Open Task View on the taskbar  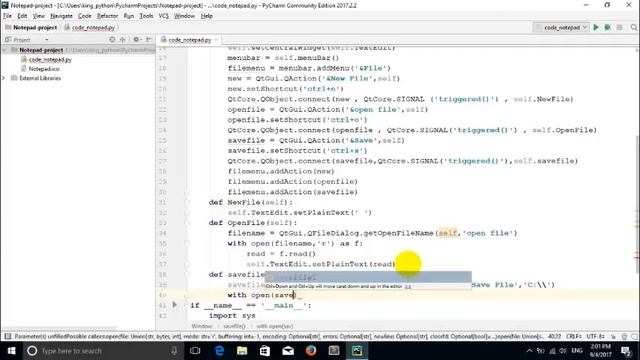[x=195, y=351]
